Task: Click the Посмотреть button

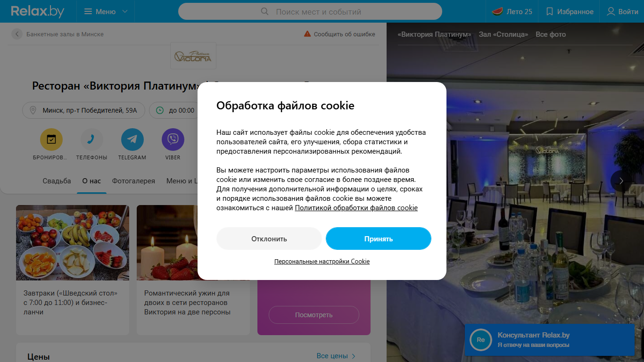Action: click(x=314, y=315)
